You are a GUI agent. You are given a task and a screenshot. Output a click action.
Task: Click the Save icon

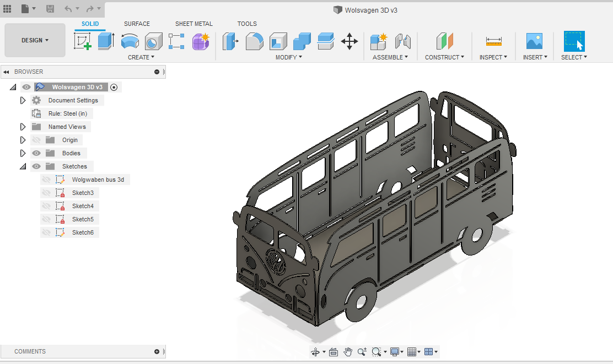tap(50, 9)
